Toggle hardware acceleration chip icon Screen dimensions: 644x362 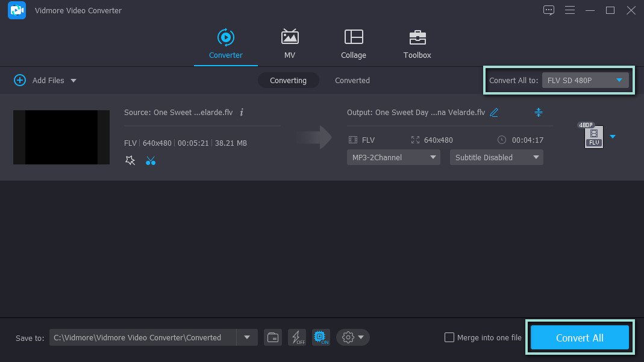[321, 337]
